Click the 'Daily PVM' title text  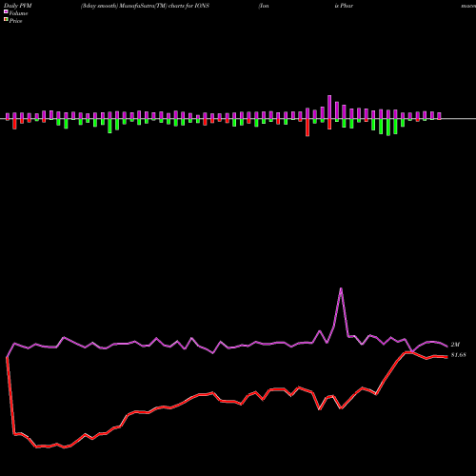point(18,6)
